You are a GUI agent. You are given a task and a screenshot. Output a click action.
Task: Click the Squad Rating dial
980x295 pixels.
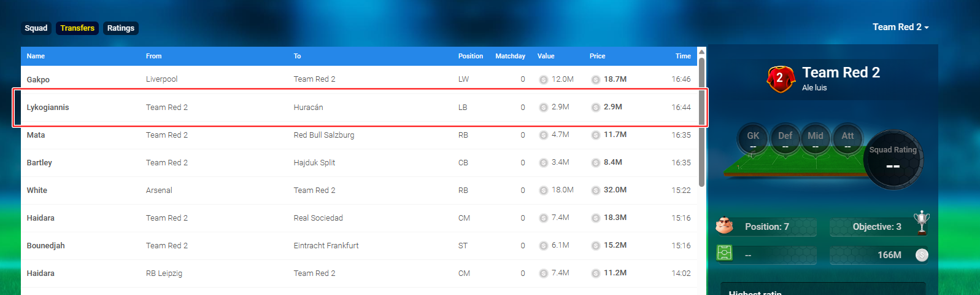click(x=893, y=160)
